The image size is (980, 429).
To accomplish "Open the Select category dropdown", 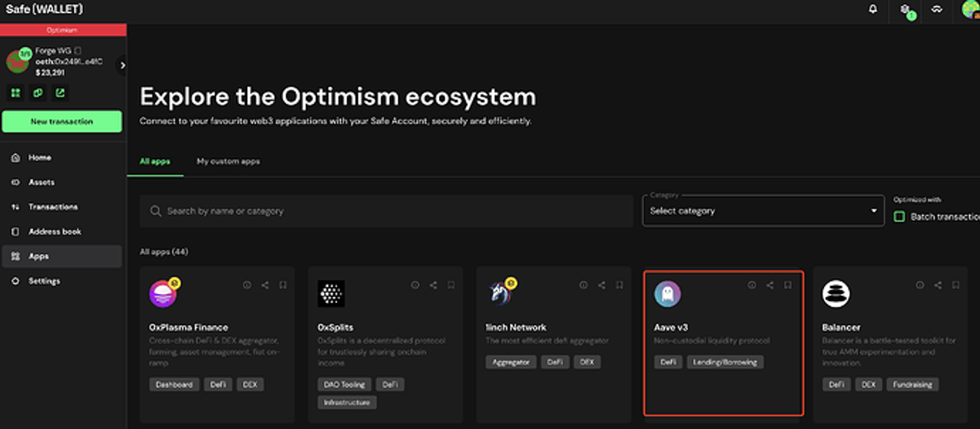I will click(x=762, y=211).
